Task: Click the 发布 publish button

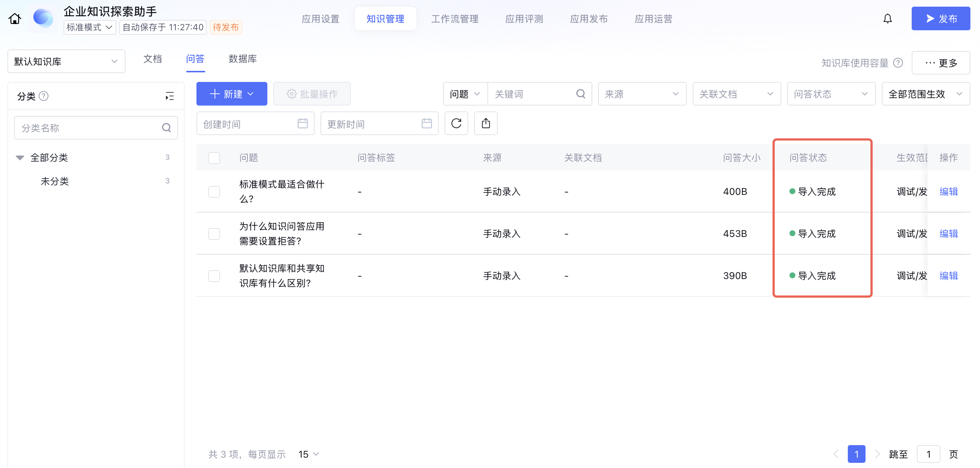Action: (940, 18)
